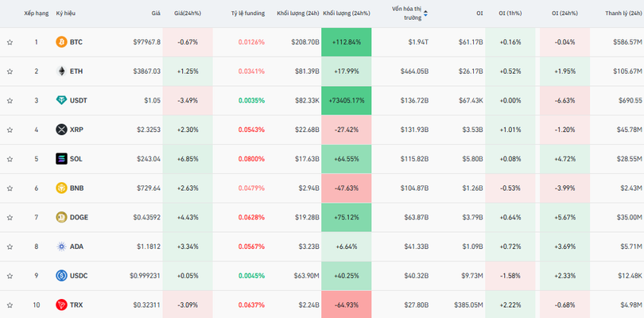The height and width of the screenshot is (318, 644).
Task: Click the Cardano ADA coin icon
Action: pos(61,246)
